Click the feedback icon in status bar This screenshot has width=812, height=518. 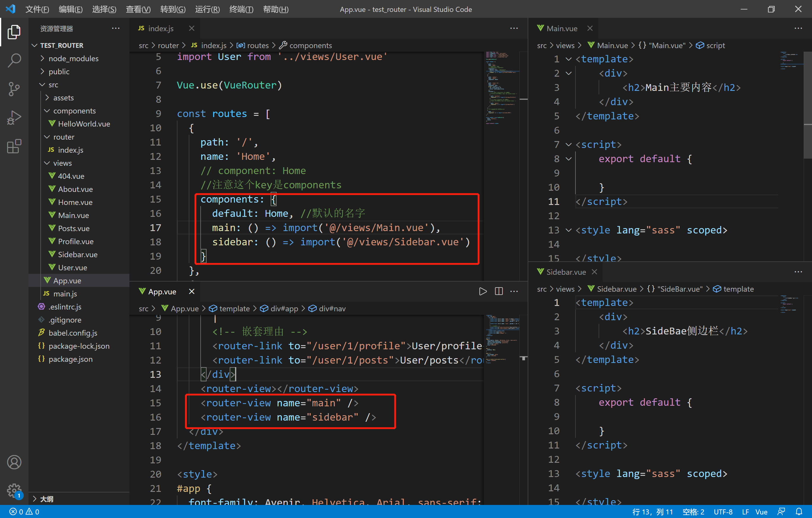781,511
